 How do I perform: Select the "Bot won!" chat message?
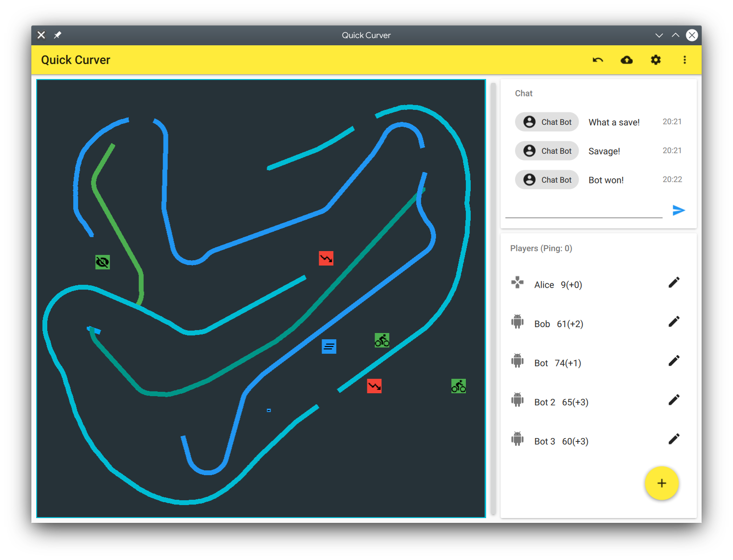[x=606, y=180]
